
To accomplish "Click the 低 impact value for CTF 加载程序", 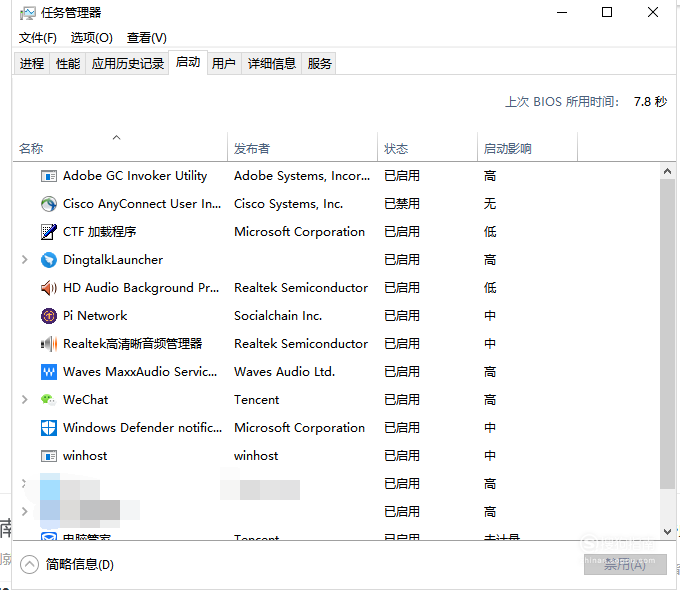I will (x=490, y=232).
